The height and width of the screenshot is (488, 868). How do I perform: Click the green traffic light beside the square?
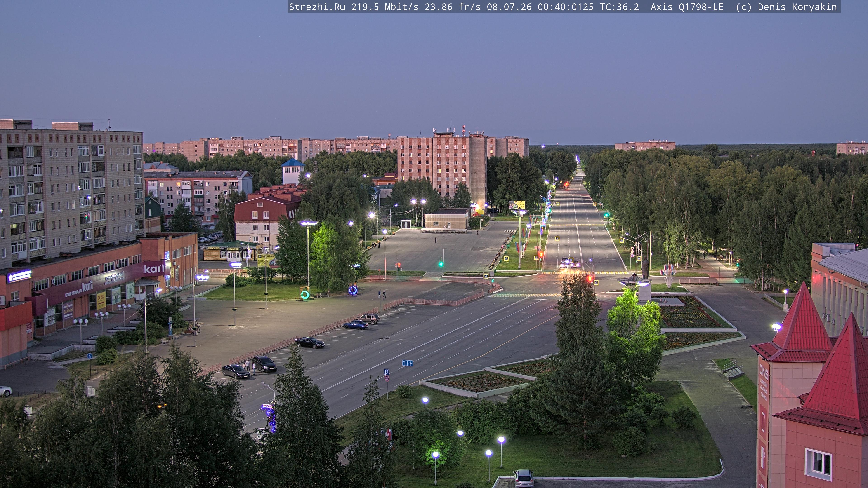[441, 264]
